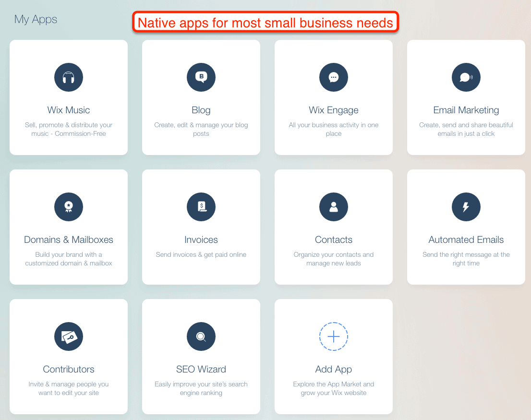Go to the Blog app title
This screenshot has height=420, width=531.
(201, 110)
